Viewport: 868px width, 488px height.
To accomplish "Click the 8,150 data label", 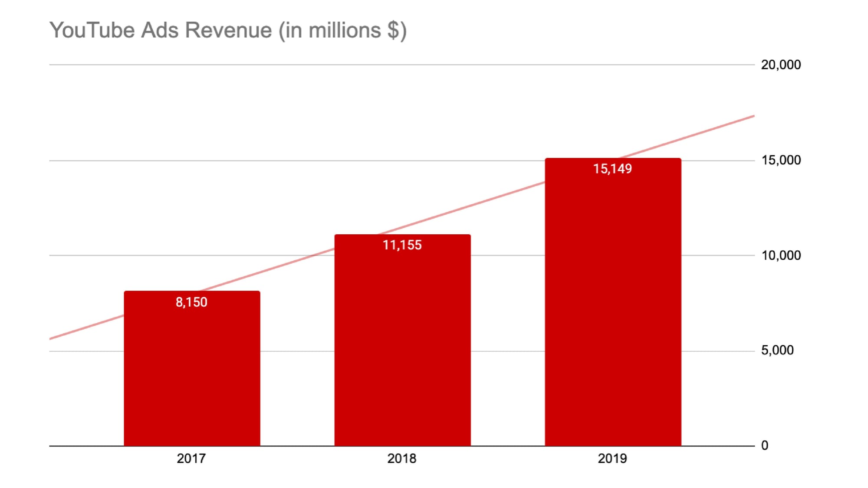I will (191, 302).
